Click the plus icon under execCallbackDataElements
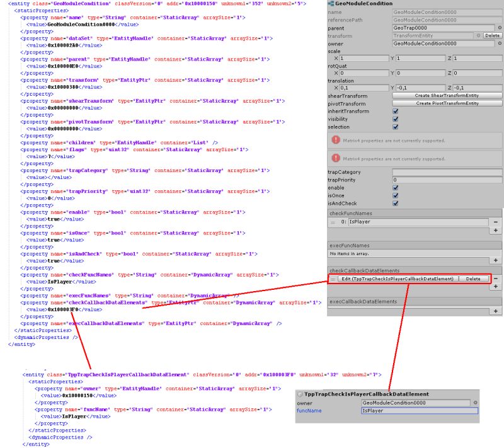This screenshot has height=448, width=504. pyautogui.click(x=495, y=311)
